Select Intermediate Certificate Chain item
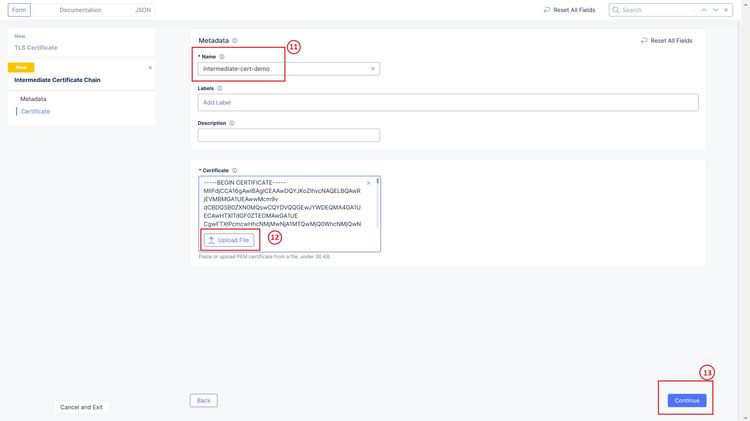This screenshot has height=421, width=750. (x=57, y=80)
